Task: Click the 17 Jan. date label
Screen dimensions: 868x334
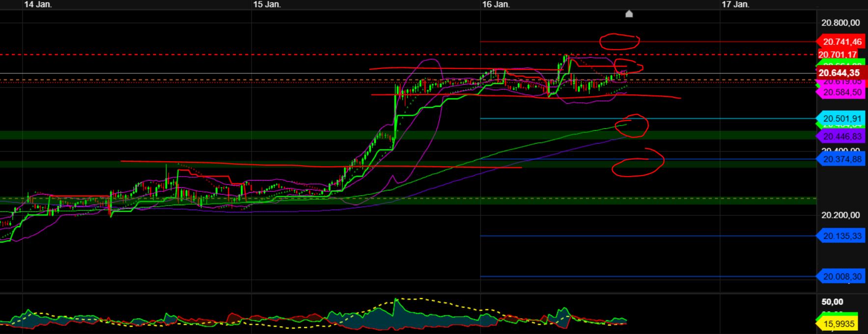Action: pos(735,4)
